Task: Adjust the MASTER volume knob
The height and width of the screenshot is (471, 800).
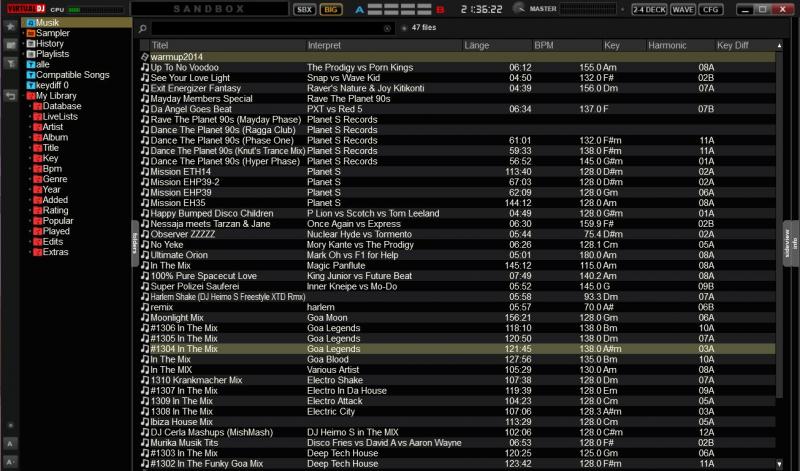Action: point(517,9)
